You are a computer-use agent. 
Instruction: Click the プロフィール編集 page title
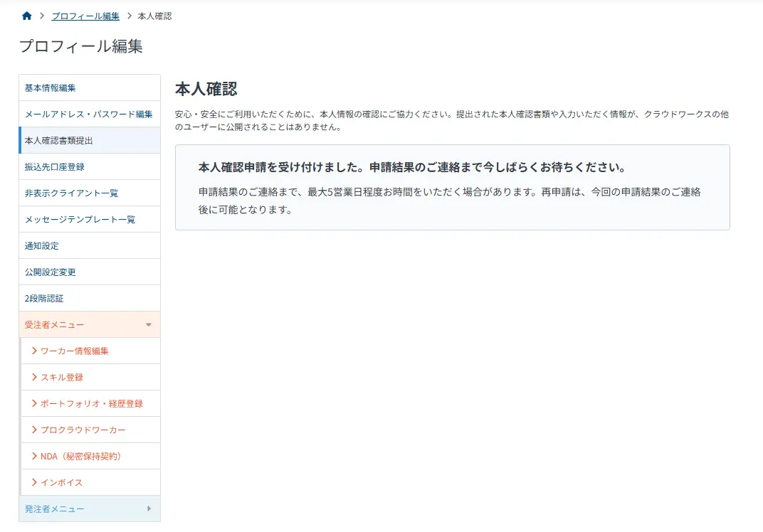click(80, 46)
